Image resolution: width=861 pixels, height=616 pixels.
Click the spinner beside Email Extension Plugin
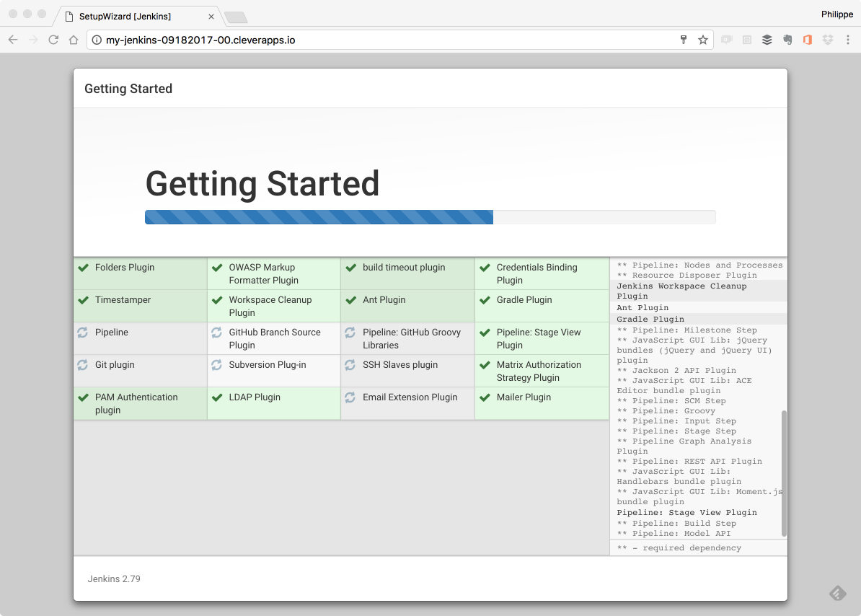[x=349, y=397]
